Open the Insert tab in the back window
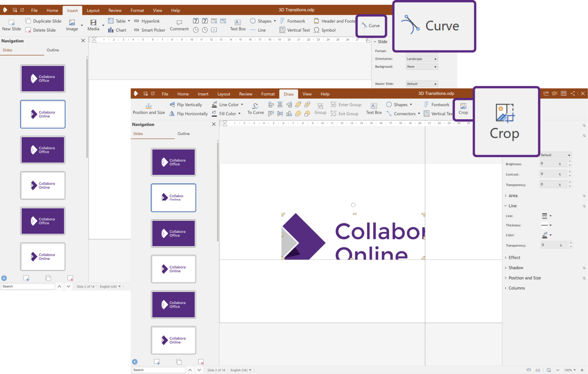The image size is (588, 374). 72,10
